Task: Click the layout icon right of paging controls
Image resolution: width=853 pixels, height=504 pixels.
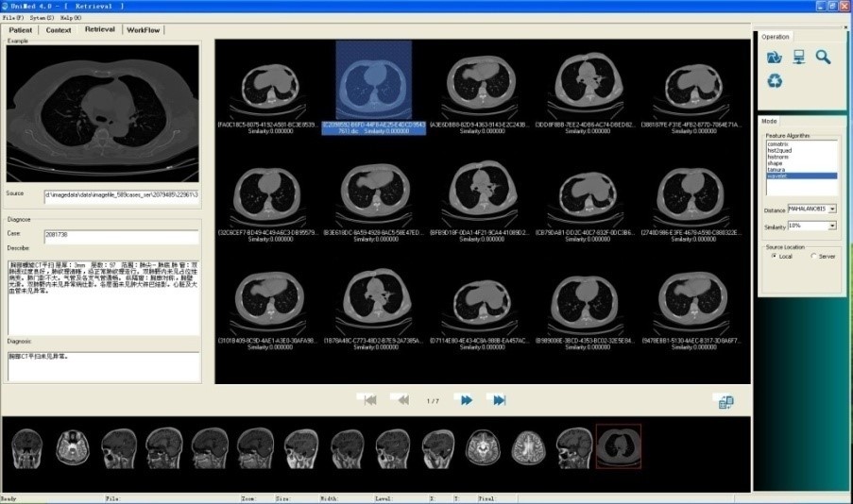Action: 725,402
